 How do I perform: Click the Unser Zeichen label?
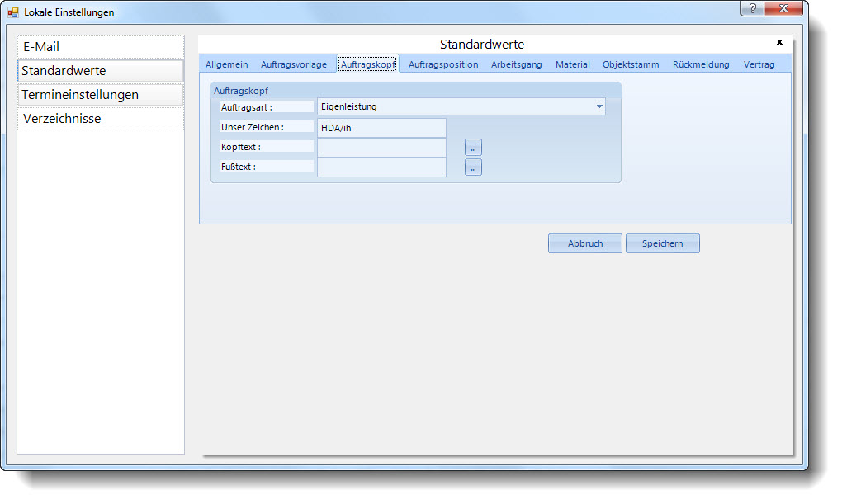(253, 127)
